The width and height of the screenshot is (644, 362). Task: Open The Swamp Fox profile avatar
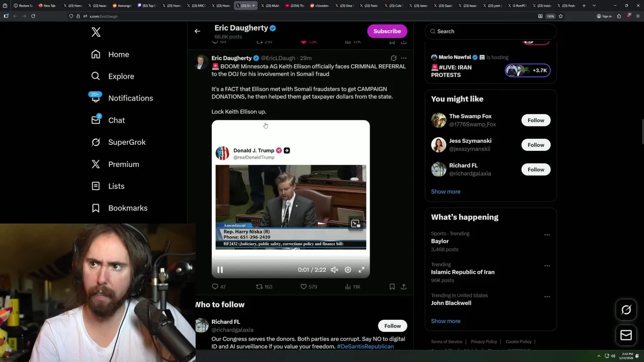tap(438, 120)
